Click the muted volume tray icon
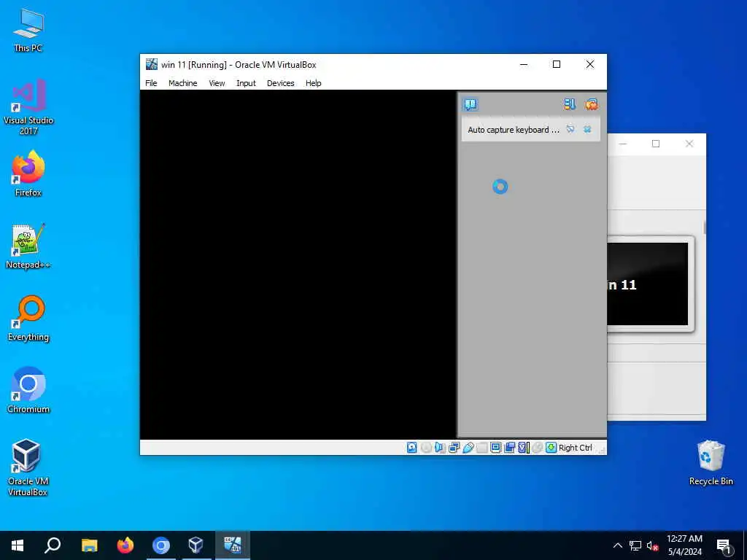Screen dimensions: 747x560 pos(652,545)
